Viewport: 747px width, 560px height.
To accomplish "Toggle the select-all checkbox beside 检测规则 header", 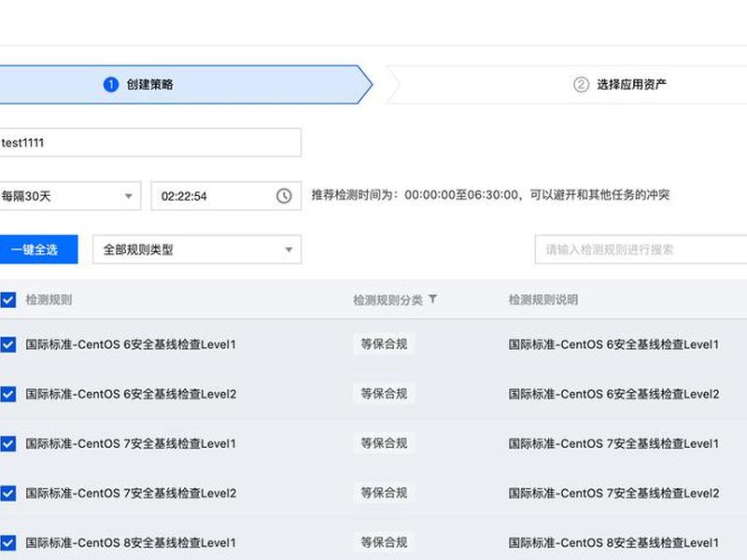I will (8, 300).
